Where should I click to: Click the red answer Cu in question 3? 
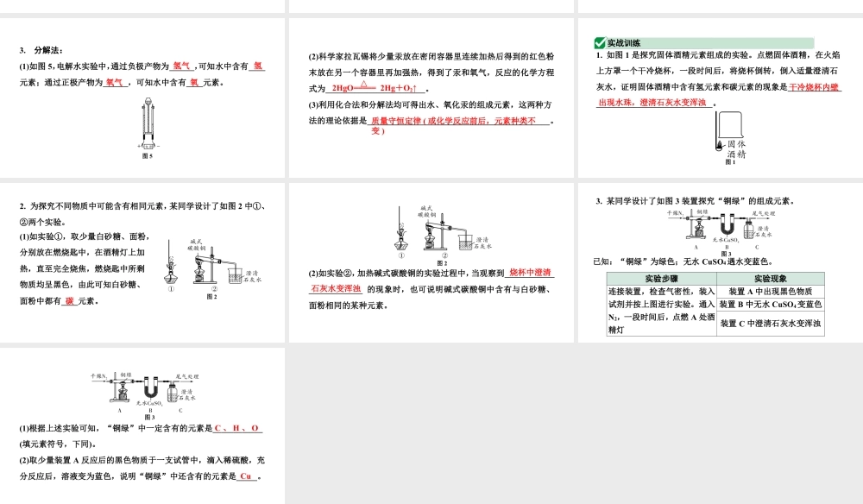pyautogui.click(x=247, y=476)
